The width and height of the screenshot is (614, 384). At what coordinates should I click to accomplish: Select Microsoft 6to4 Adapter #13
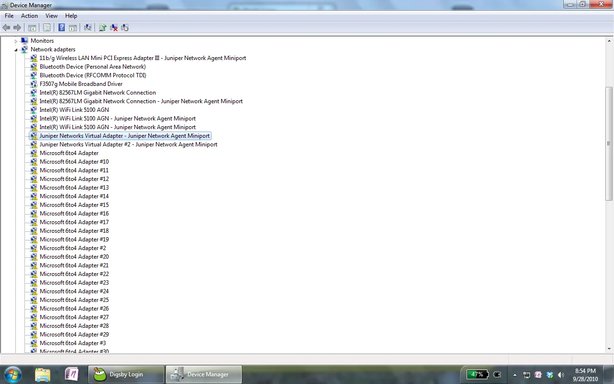click(74, 187)
